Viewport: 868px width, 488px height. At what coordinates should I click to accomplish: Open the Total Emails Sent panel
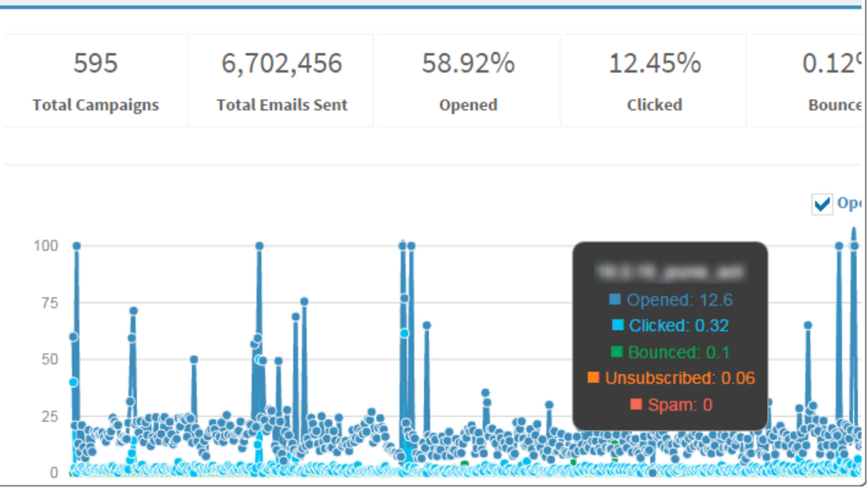[281, 80]
